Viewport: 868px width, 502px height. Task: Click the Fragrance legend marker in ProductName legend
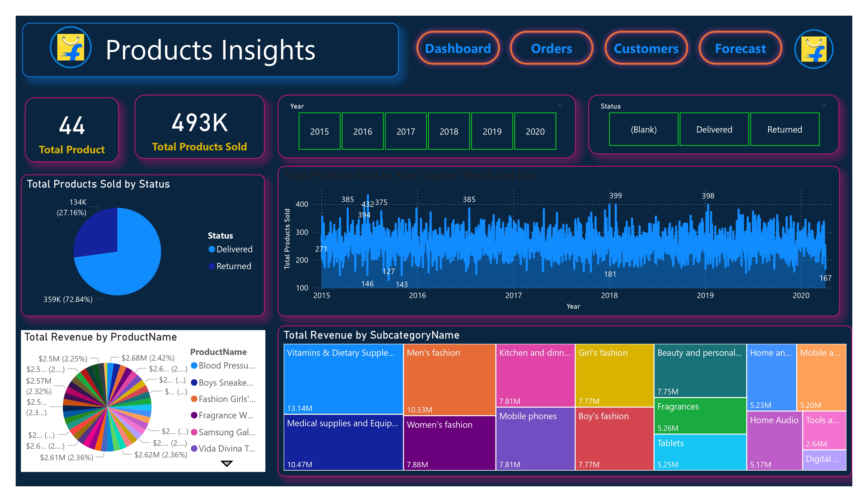pos(195,416)
